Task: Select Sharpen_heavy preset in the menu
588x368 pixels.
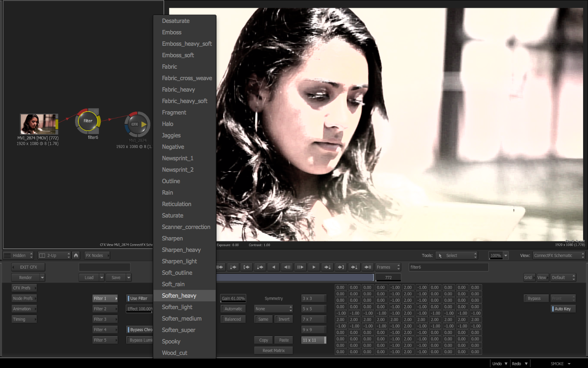Action: [181, 250]
